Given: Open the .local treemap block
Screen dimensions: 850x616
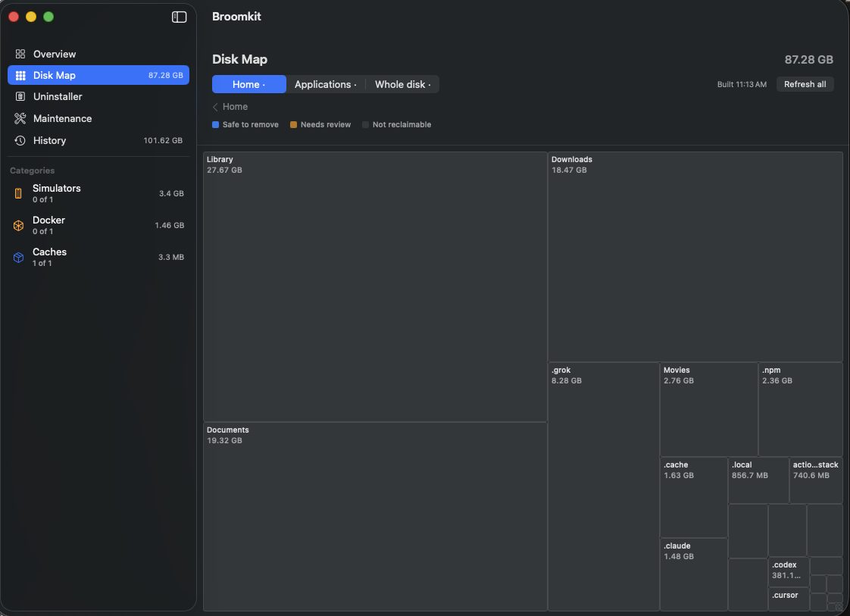Looking at the screenshot, I should (x=758, y=480).
